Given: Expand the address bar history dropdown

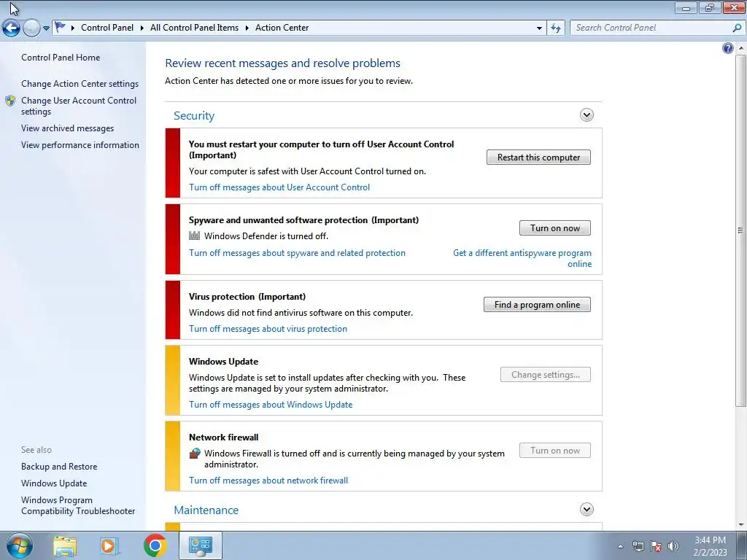Looking at the screenshot, I should 539,28.
